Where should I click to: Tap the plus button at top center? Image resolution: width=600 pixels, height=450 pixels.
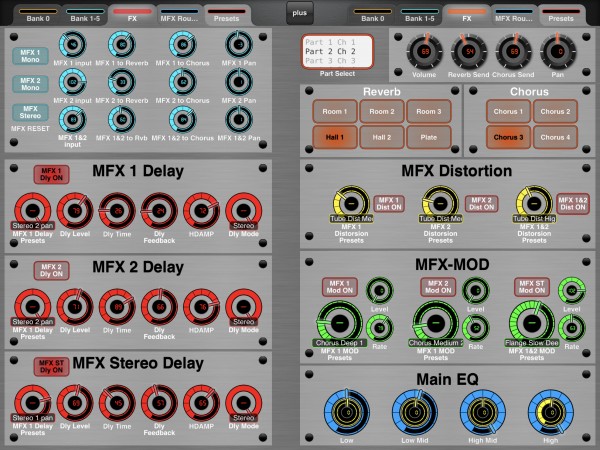[300, 13]
